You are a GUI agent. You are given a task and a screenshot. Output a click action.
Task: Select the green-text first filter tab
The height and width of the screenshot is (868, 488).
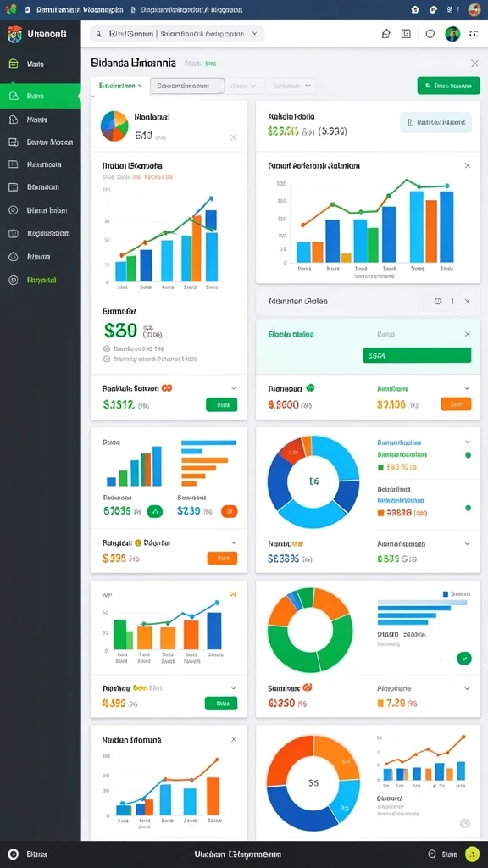tap(120, 86)
